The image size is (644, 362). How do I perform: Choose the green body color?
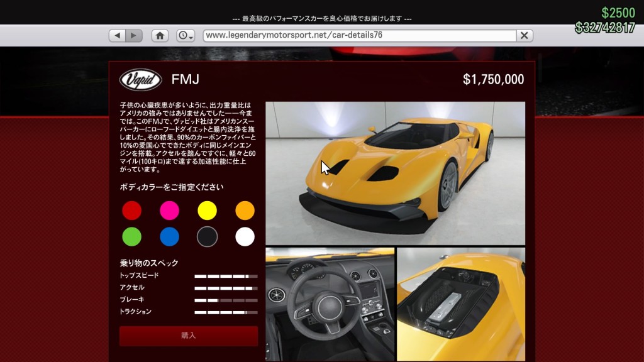pyautogui.click(x=132, y=237)
